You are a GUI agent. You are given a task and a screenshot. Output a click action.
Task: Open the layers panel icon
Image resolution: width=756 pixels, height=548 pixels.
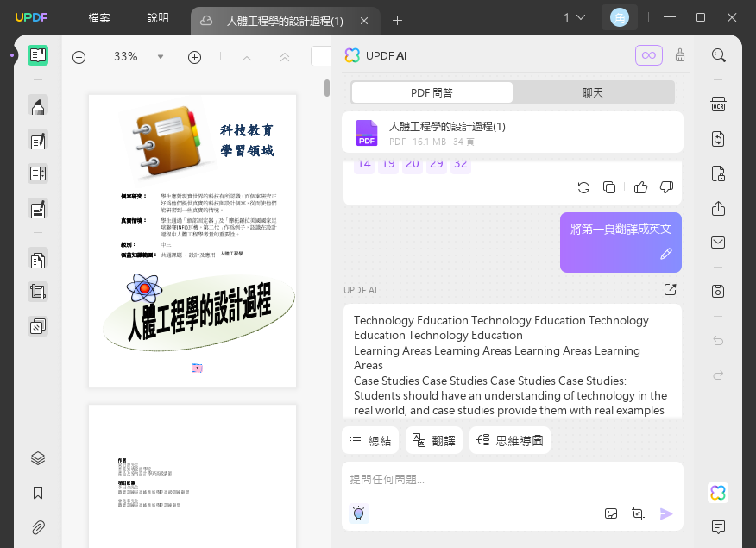(x=38, y=458)
